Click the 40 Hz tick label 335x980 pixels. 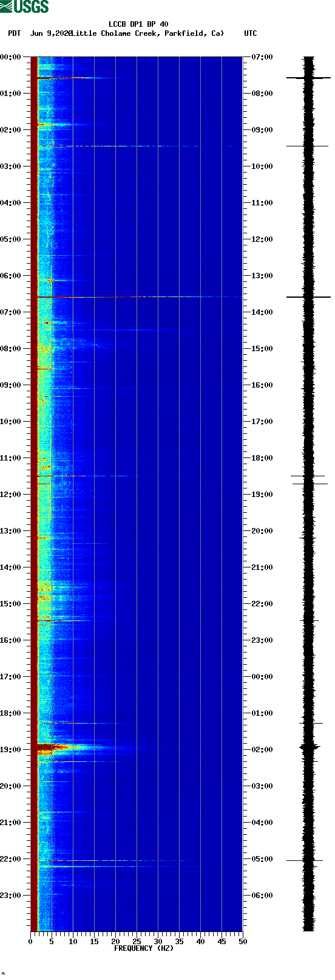click(x=200, y=942)
